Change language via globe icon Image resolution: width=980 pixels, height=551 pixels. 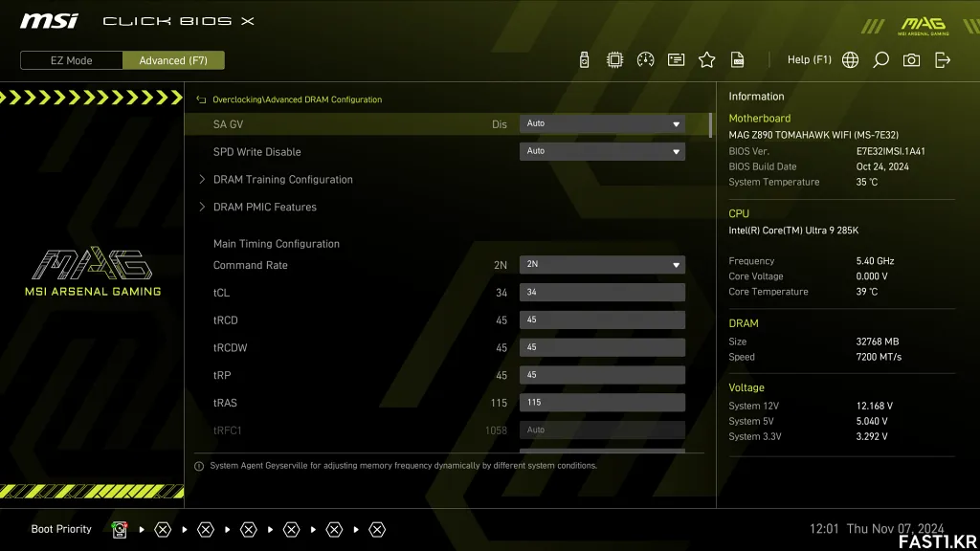click(x=850, y=60)
